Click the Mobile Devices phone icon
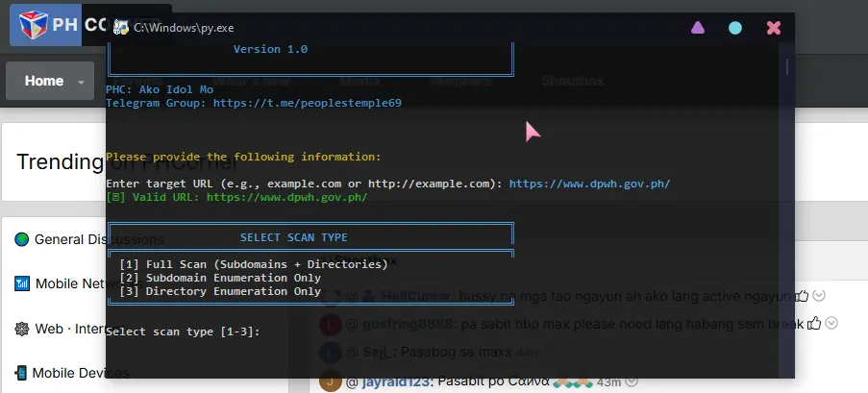The height and width of the screenshot is (393, 868). pyautogui.click(x=21, y=373)
